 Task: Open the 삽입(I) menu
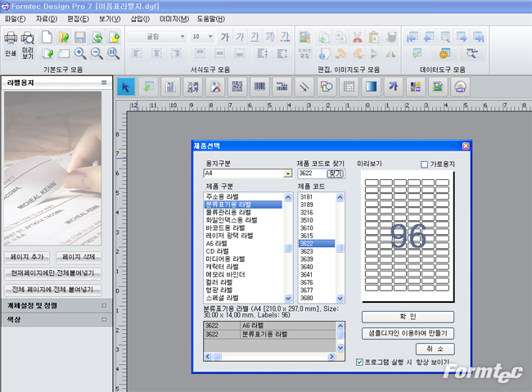coord(140,19)
